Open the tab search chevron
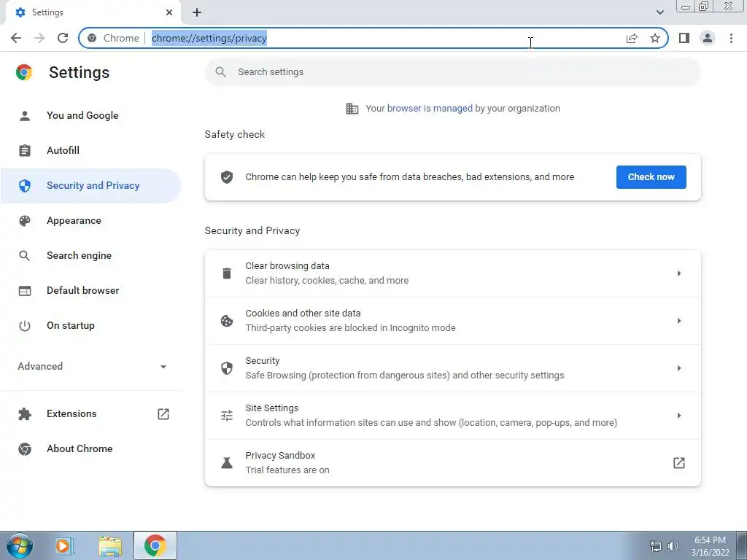 (659, 12)
